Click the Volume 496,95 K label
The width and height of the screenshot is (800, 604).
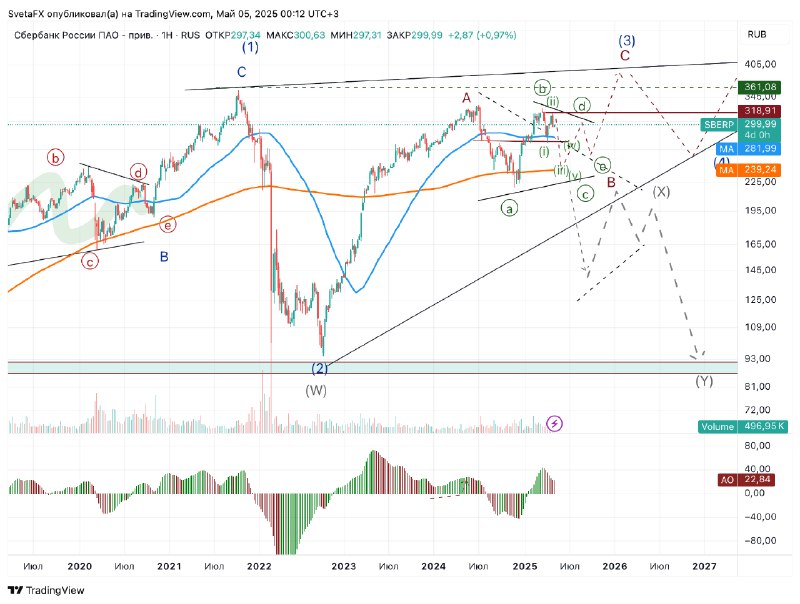[x=743, y=426]
